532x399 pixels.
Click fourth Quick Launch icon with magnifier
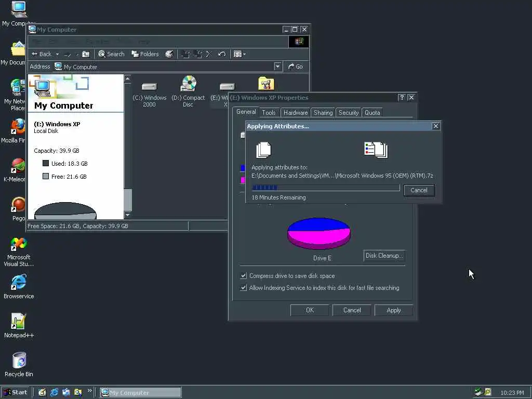[78, 392]
